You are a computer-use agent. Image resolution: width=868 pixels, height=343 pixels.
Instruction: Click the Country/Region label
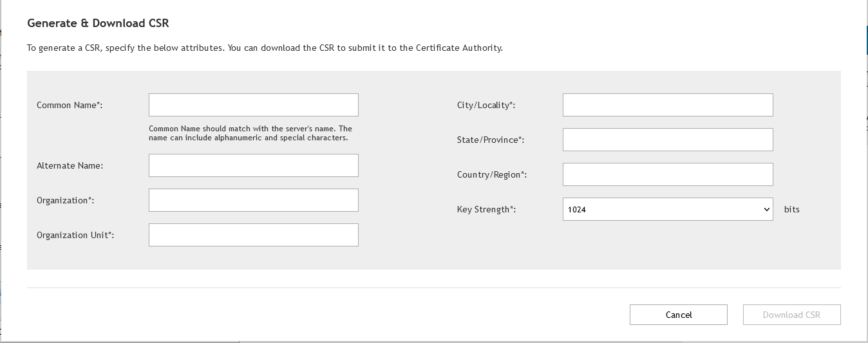(x=492, y=174)
